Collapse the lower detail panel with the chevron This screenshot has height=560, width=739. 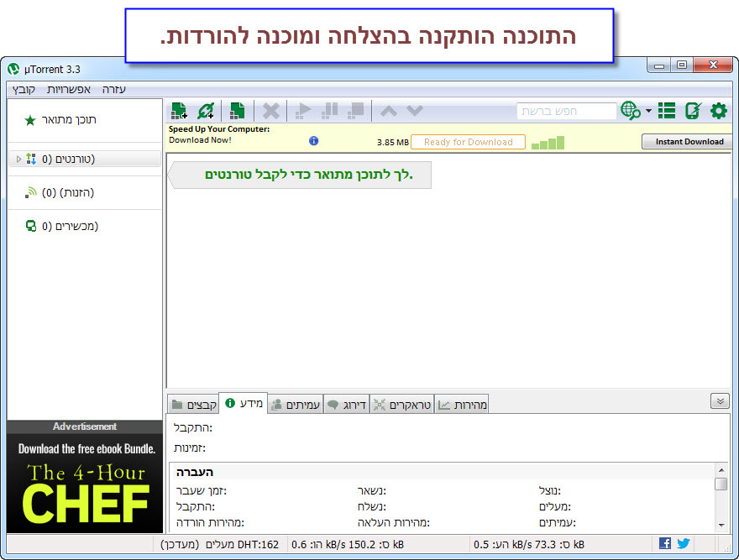(x=720, y=401)
